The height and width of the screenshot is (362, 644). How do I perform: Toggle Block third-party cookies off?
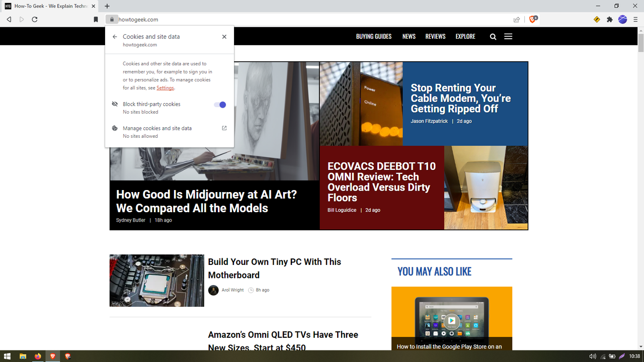point(220,104)
